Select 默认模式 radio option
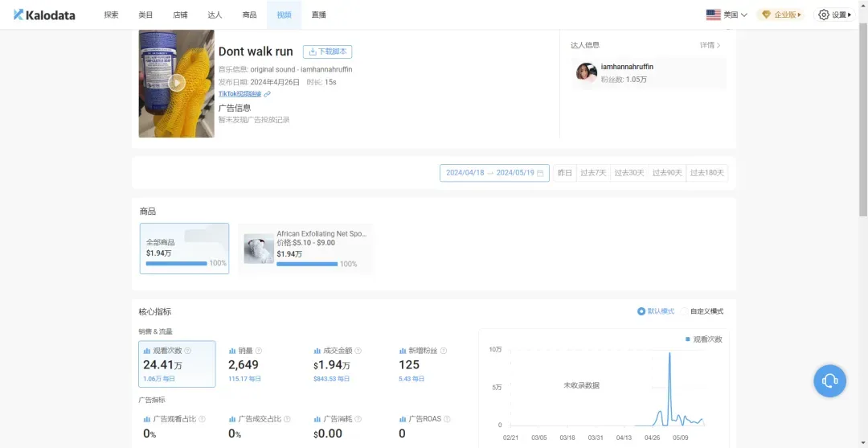 (641, 311)
